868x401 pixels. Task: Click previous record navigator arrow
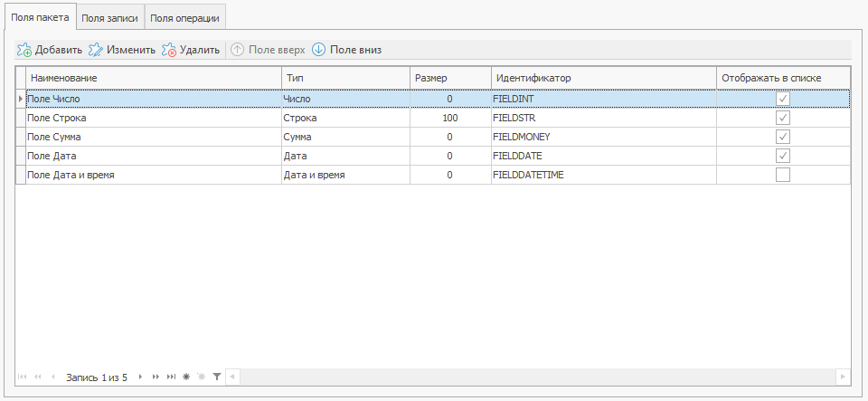tap(52, 377)
